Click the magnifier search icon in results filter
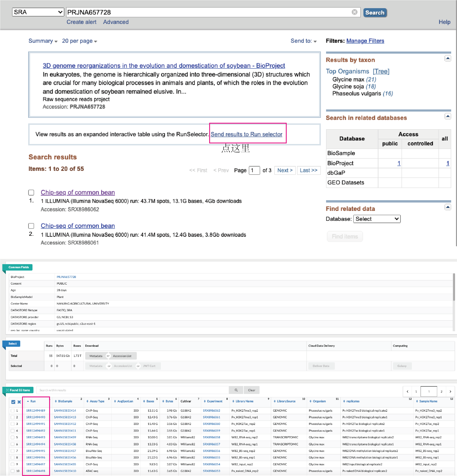 [x=236, y=390]
